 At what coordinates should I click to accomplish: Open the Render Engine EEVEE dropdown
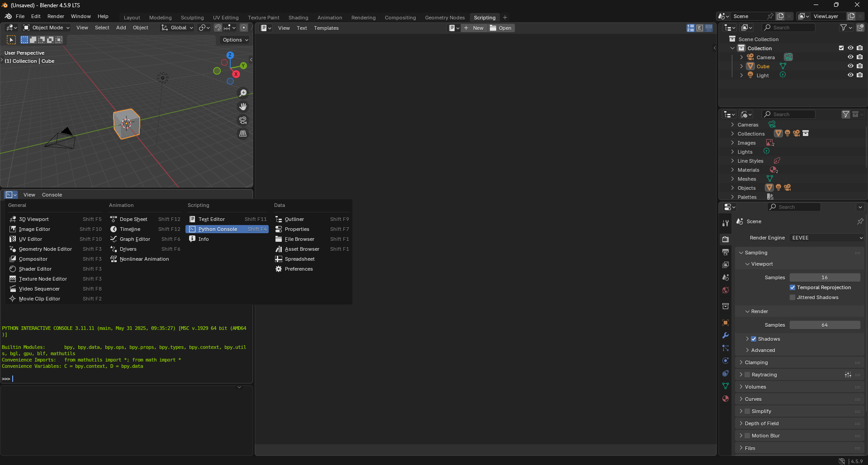pyautogui.click(x=827, y=238)
